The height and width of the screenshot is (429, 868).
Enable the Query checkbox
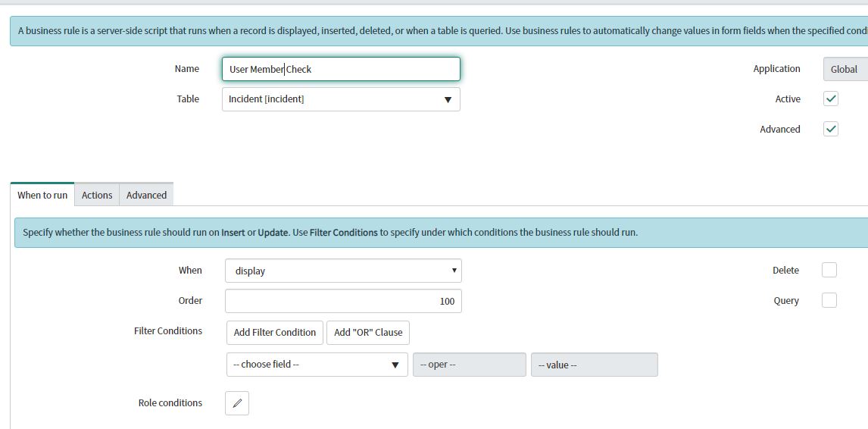(x=829, y=301)
